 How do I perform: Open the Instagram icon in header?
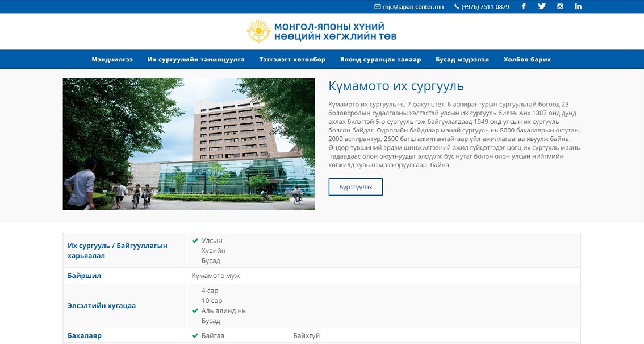[560, 6]
